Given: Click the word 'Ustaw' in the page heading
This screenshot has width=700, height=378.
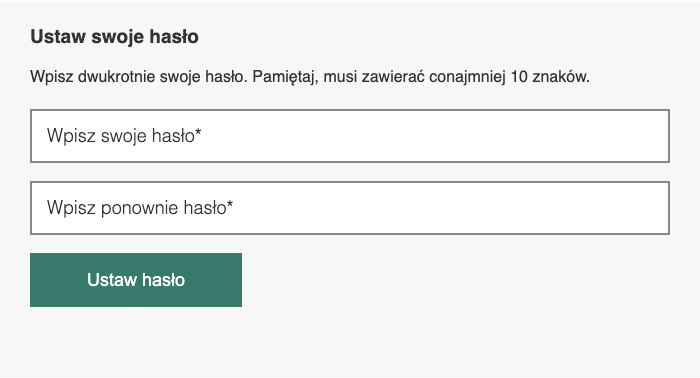Looking at the screenshot, I should click(58, 37).
